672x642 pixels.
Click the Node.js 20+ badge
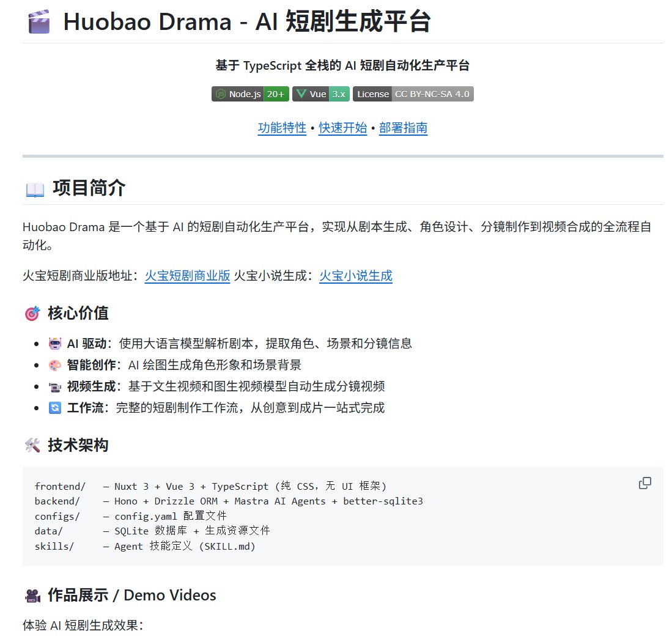[x=250, y=94]
